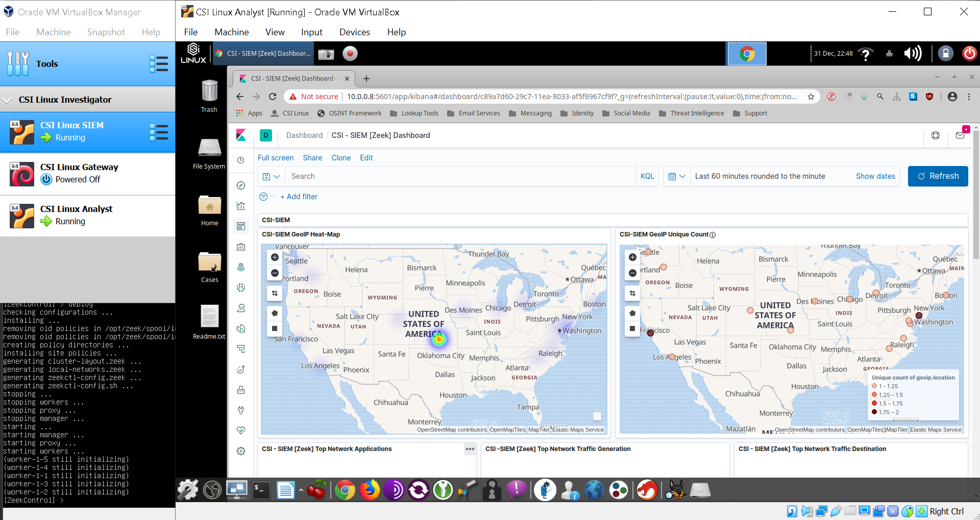Select fit-to-bounds crop tool on Heat-Map
Screen dimensions: 980x520
pos(275,293)
